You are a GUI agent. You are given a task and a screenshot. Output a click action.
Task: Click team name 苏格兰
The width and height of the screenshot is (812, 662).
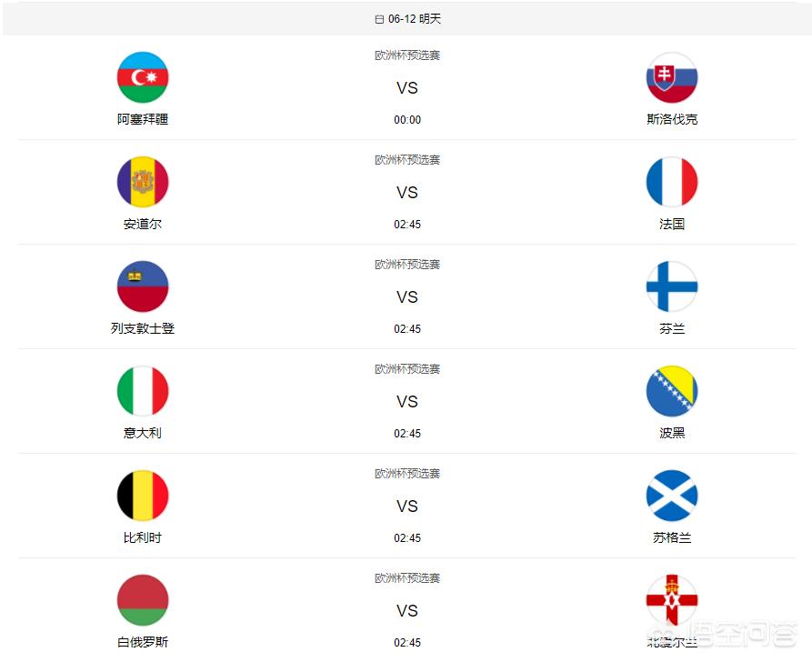point(672,537)
